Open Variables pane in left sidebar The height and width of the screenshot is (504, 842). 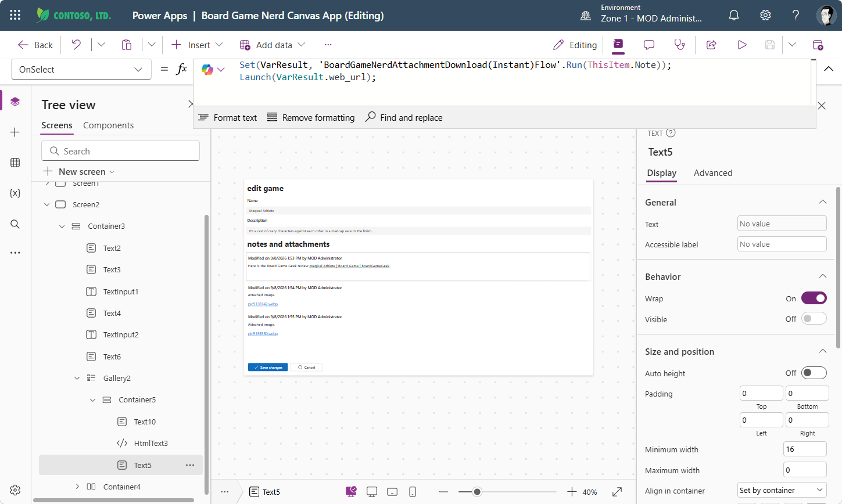click(15, 193)
